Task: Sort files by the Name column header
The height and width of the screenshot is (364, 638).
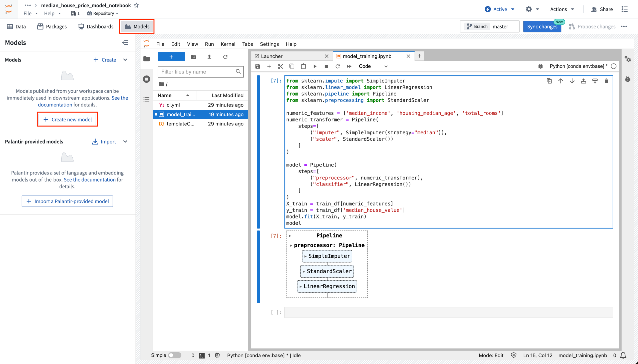Action: point(174,95)
